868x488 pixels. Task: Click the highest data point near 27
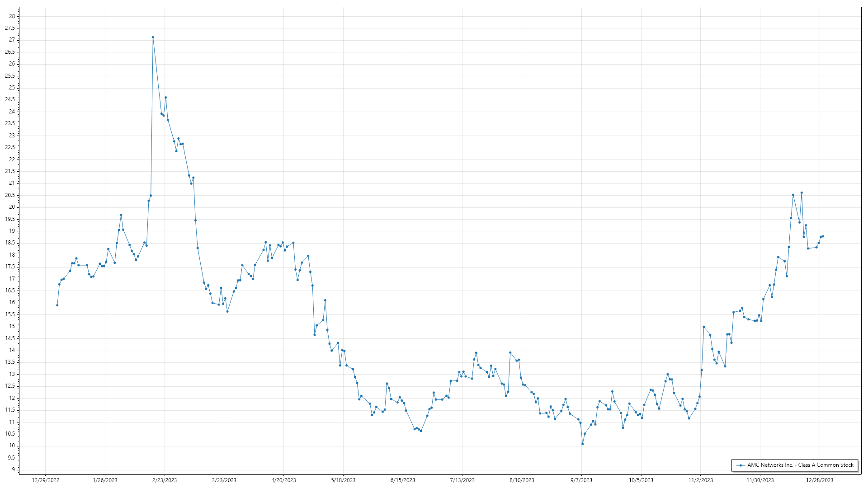coord(153,38)
